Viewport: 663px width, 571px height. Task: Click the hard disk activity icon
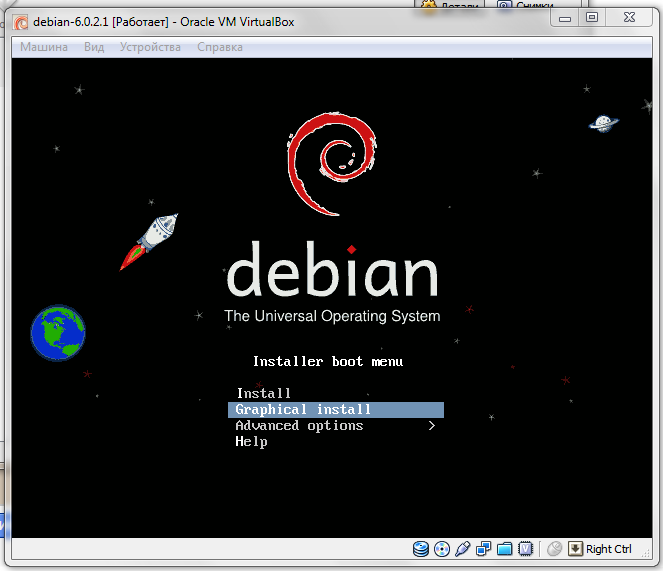[x=421, y=549]
